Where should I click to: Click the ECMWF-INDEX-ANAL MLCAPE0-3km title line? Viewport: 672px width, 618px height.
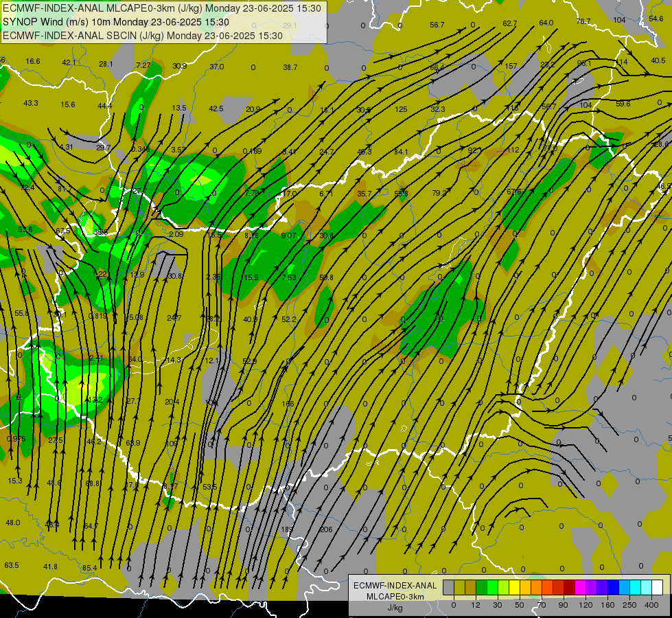tap(161, 8)
